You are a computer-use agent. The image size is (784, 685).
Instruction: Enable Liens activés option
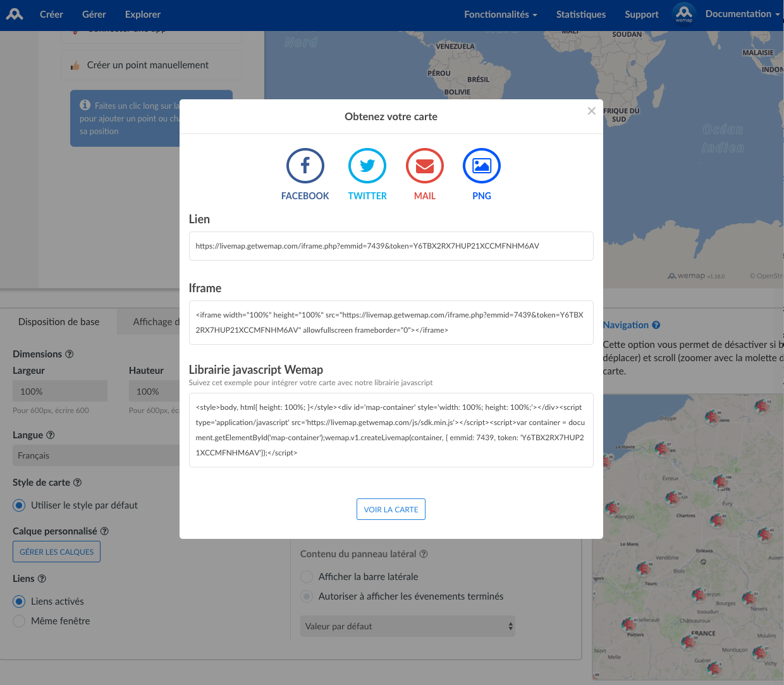tap(20, 602)
